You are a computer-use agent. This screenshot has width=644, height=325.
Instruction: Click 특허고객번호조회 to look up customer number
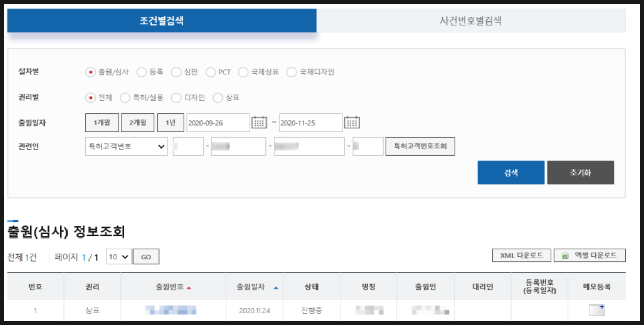421,147
